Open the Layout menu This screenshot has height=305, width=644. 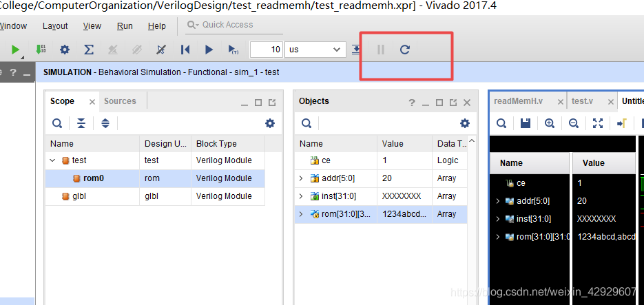pyautogui.click(x=55, y=26)
